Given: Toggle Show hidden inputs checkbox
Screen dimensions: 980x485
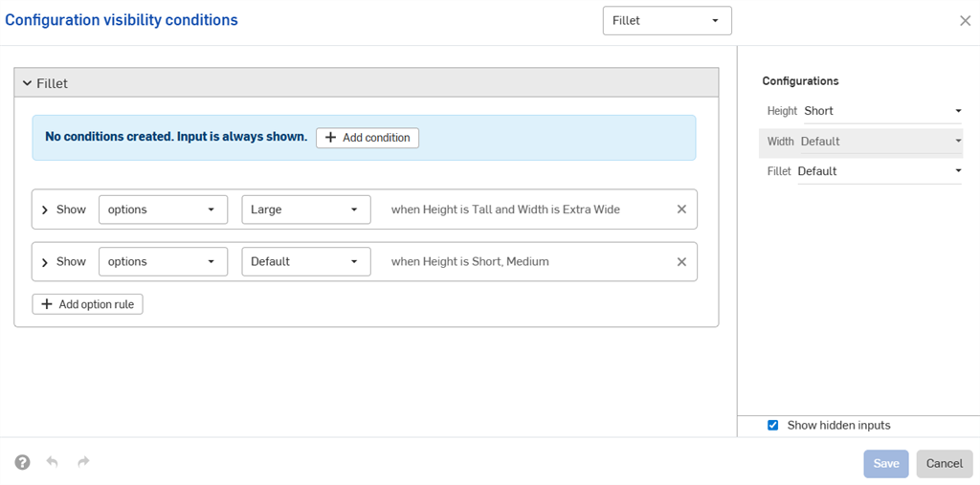Looking at the screenshot, I should (773, 426).
